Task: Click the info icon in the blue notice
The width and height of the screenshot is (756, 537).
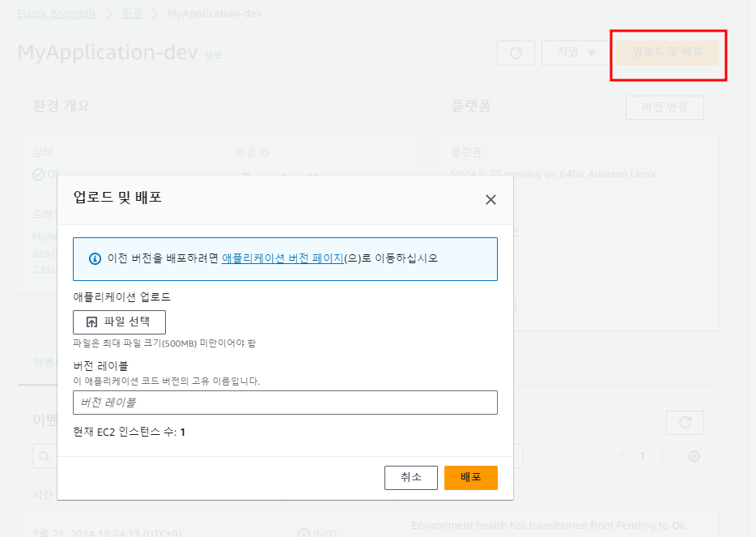Action: coord(95,259)
